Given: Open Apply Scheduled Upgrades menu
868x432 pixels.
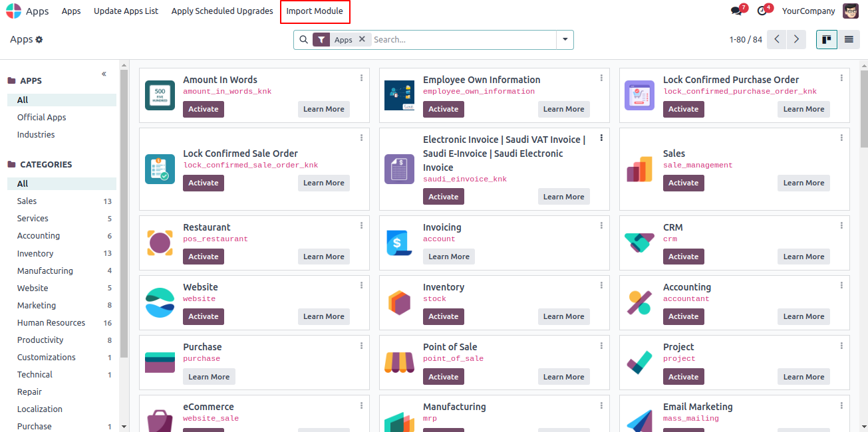Looking at the screenshot, I should click(222, 11).
